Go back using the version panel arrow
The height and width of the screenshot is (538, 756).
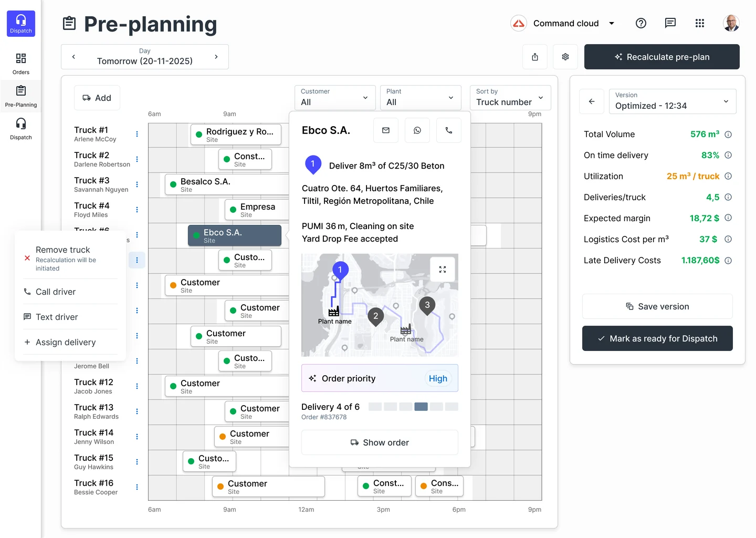pyautogui.click(x=592, y=101)
